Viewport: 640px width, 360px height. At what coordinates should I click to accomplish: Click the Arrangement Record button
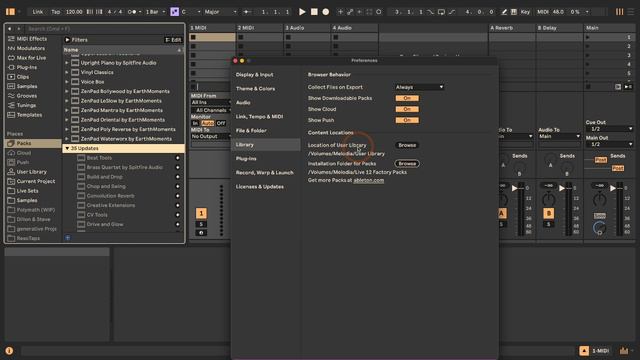[325, 12]
